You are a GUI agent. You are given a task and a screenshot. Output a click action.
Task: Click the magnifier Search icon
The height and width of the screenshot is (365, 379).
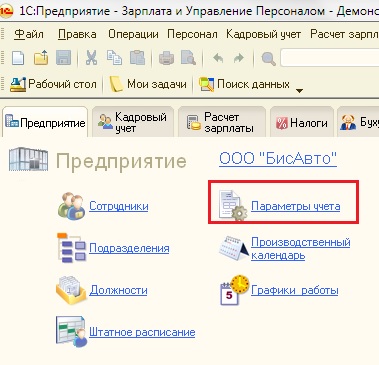click(268, 59)
